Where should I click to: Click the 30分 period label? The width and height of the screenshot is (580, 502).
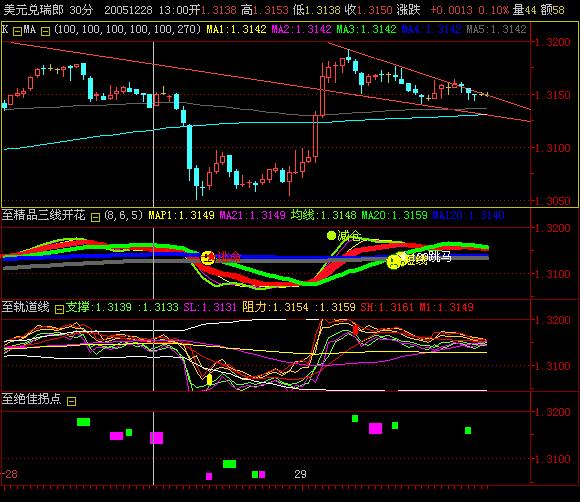point(81,9)
